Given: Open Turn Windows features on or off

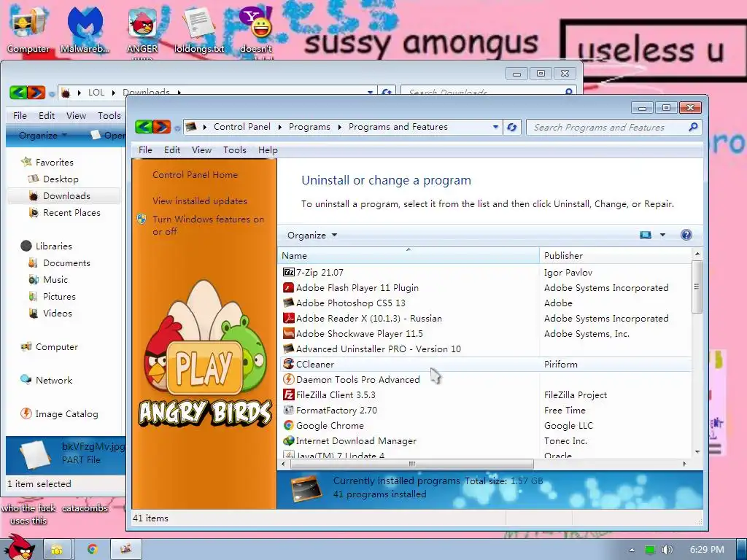Looking at the screenshot, I should click(208, 225).
